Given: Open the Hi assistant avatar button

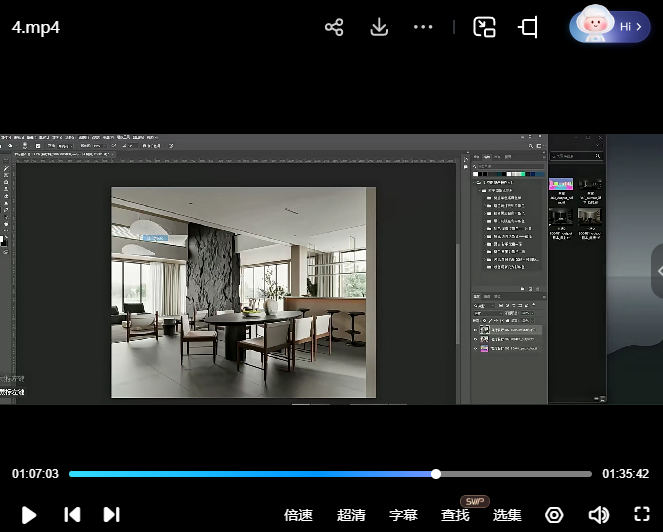Looking at the screenshot, I should 609,27.
